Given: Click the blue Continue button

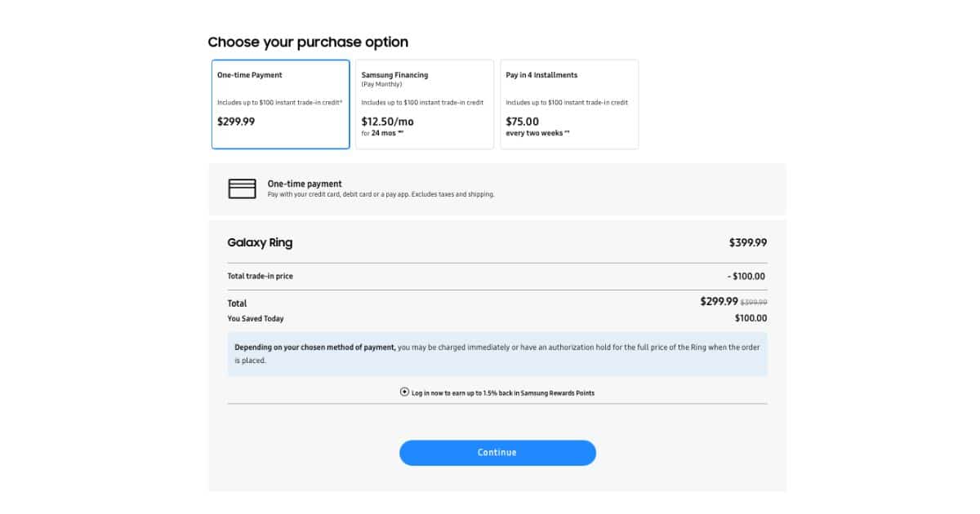Looking at the screenshot, I should click(x=497, y=453).
